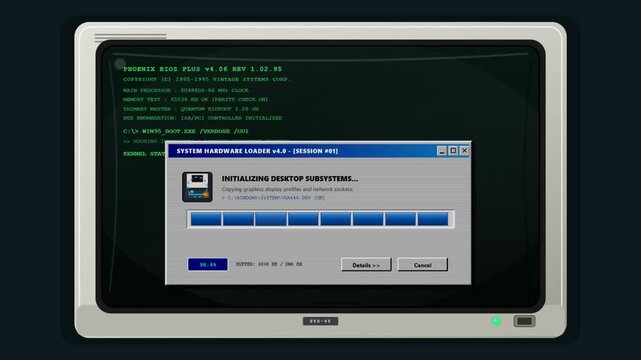Push the monitor's power button
The height and width of the screenshot is (360, 641).
[x=524, y=321]
